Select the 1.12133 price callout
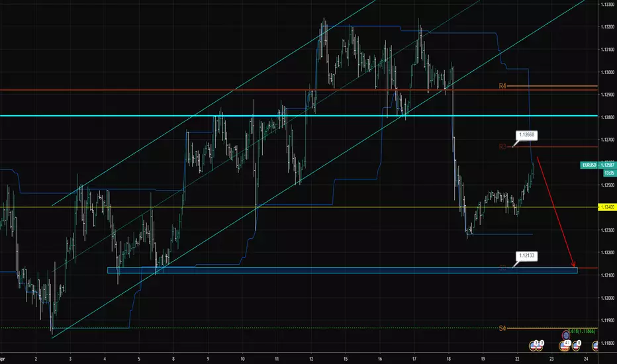The image size is (617, 364). coord(526,255)
